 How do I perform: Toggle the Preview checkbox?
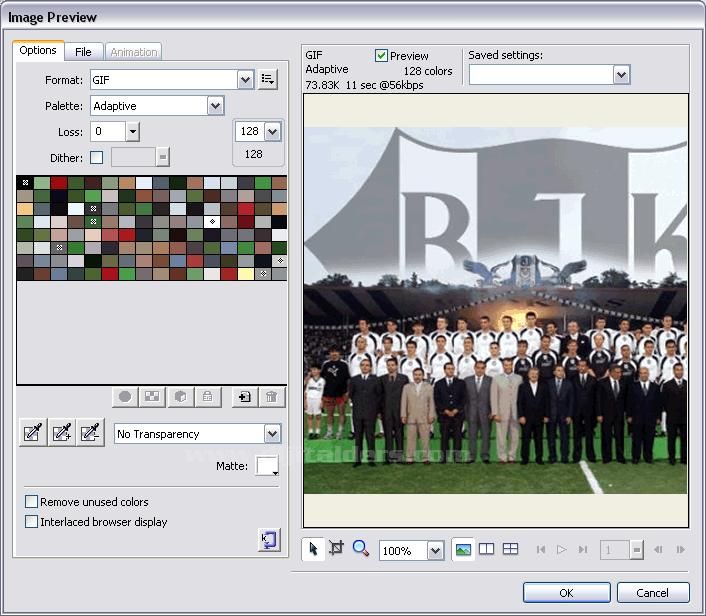click(x=381, y=55)
